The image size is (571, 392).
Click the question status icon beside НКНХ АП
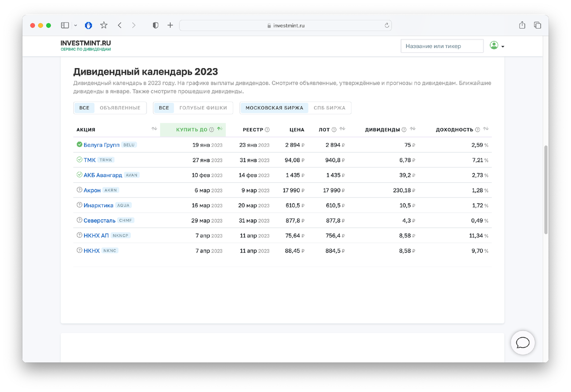pos(79,235)
